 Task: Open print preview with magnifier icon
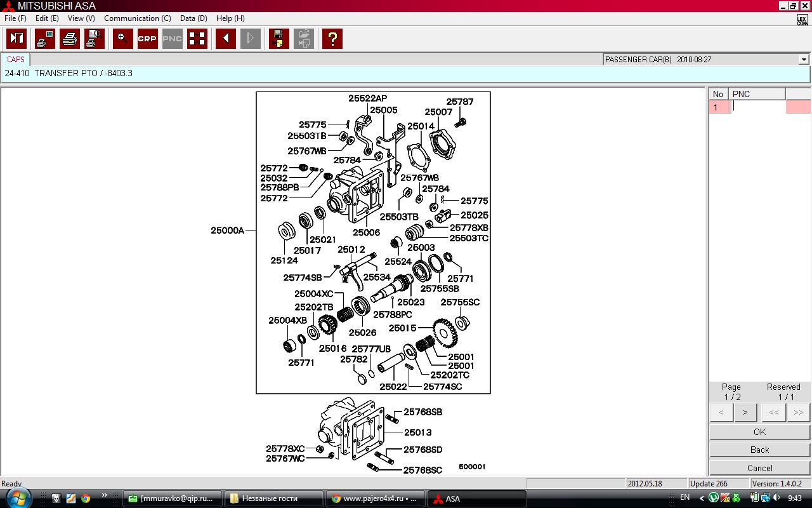click(95, 39)
